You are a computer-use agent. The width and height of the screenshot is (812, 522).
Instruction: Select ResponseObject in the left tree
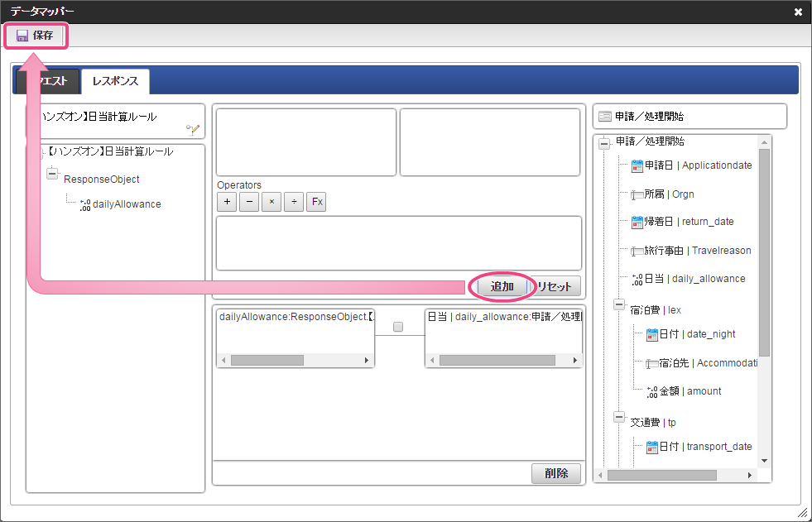102,180
